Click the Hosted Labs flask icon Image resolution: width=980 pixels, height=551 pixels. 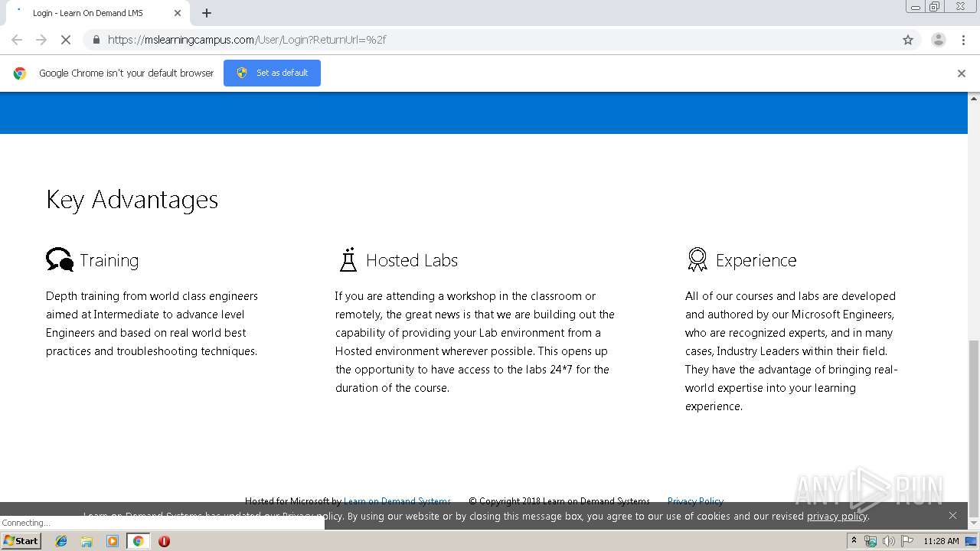click(348, 259)
